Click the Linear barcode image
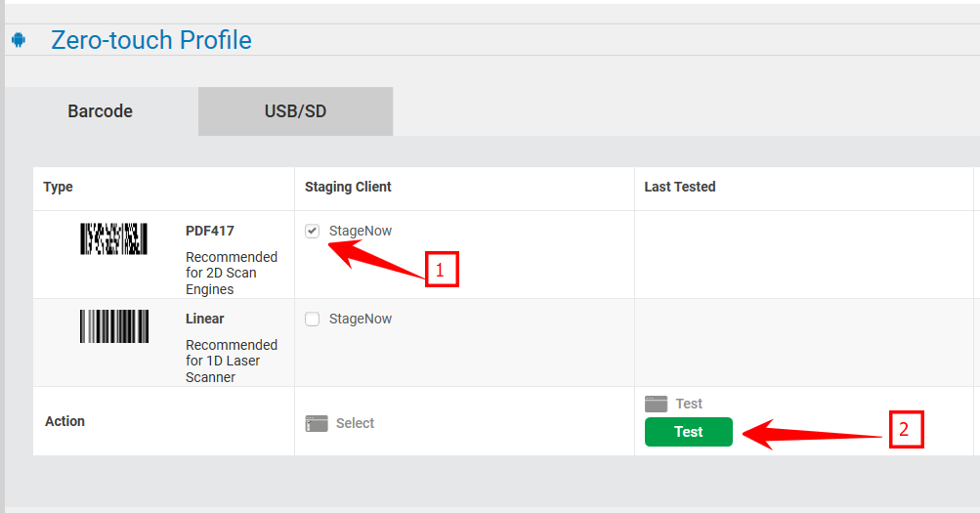The height and width of the screenshot is (513, 980). [113, 326]
